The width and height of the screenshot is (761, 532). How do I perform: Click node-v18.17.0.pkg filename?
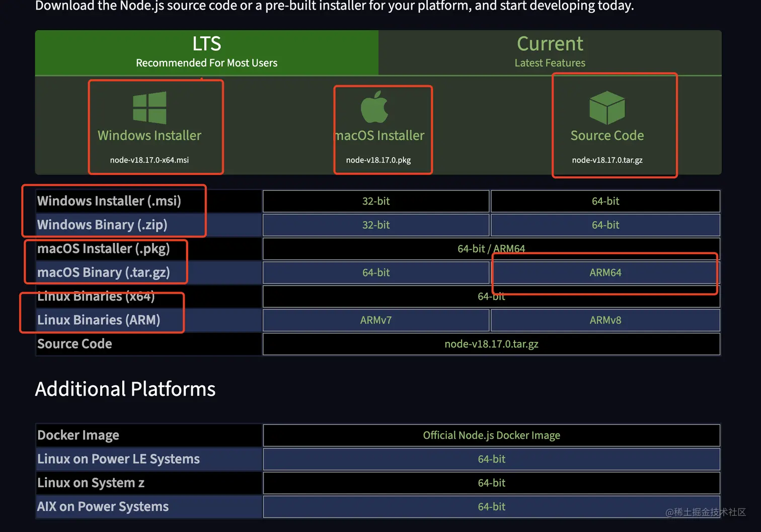point(378,160)
